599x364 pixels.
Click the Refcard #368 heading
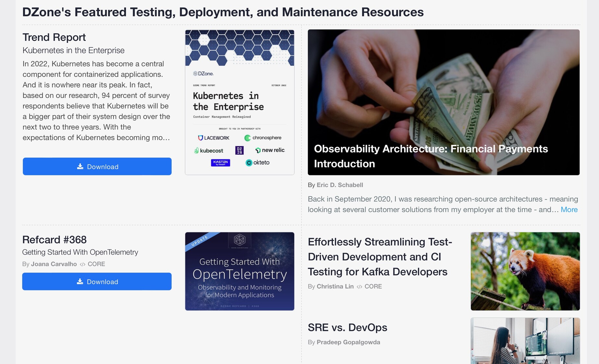point(55,240)
